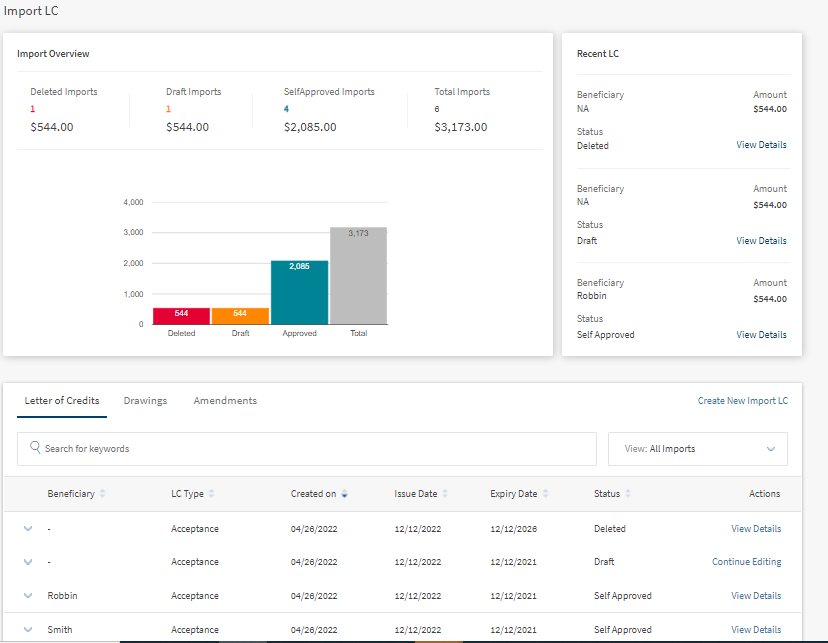
Task: Sort by Expiry Date column icon
Action: [x=546, y=494]
